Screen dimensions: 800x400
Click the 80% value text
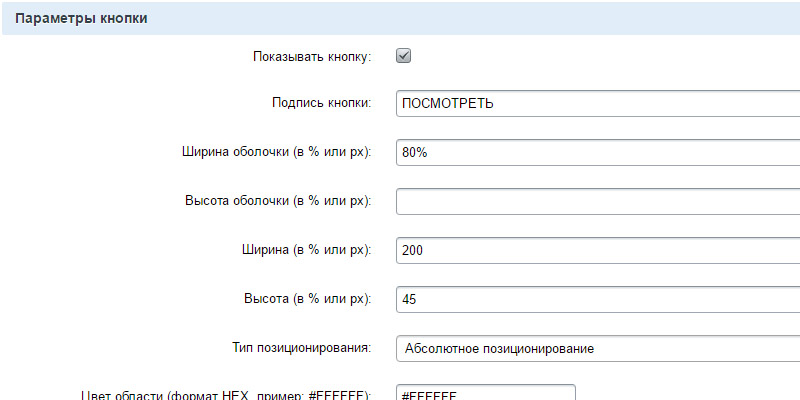pos(415,153)
